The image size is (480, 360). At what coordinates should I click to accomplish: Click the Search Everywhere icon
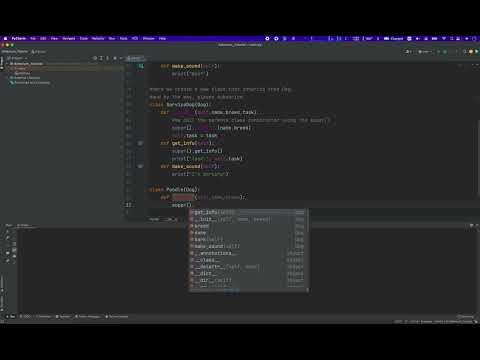465,52
